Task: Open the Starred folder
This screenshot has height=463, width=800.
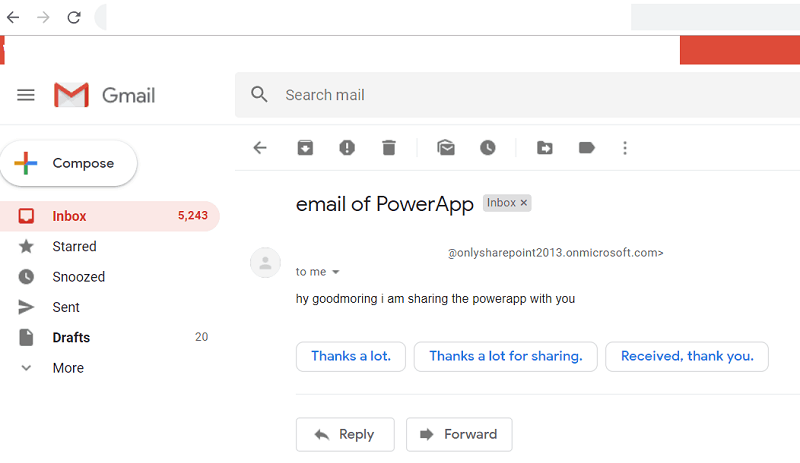Action: click(74, 246)
